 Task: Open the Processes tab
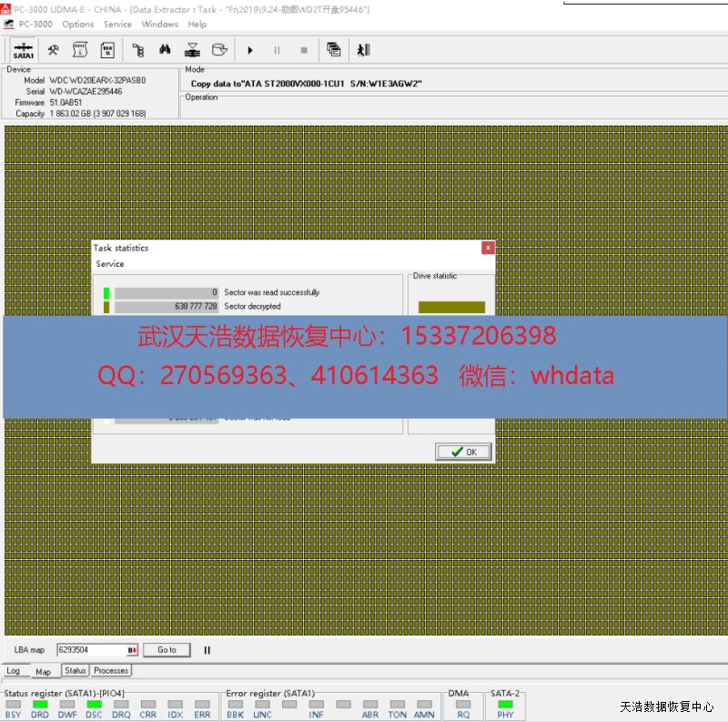click(x=111, y=671)
